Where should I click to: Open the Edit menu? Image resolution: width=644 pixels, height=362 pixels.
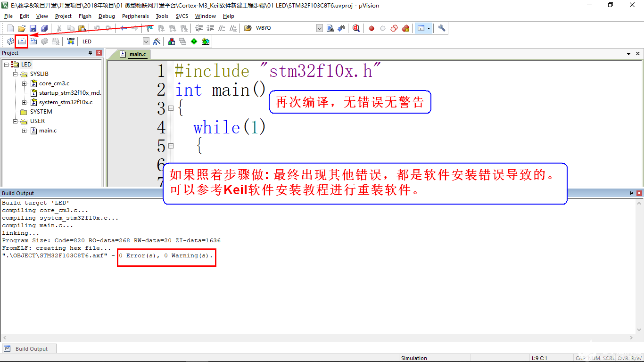pyautogui.click(x=25, y=16)
